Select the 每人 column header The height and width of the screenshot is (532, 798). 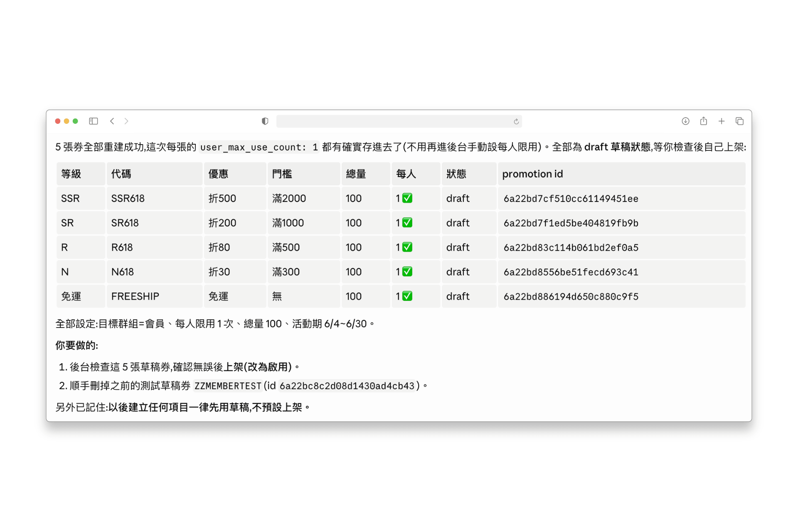tap(416, 174)
